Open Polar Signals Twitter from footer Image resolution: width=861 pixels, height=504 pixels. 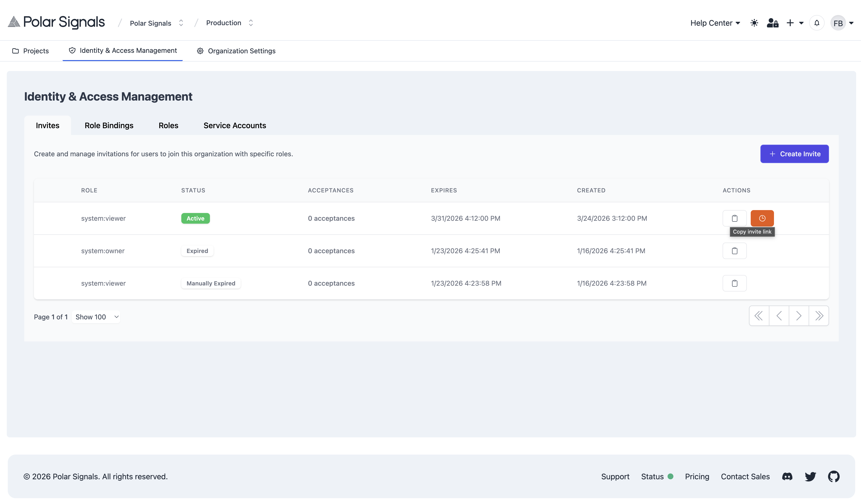[x=810, y=476]
